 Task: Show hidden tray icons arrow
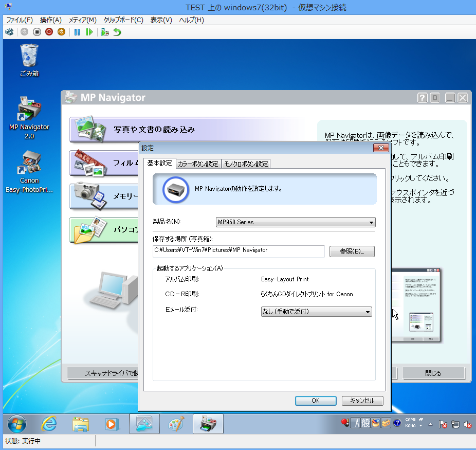(x=430, y=424)
